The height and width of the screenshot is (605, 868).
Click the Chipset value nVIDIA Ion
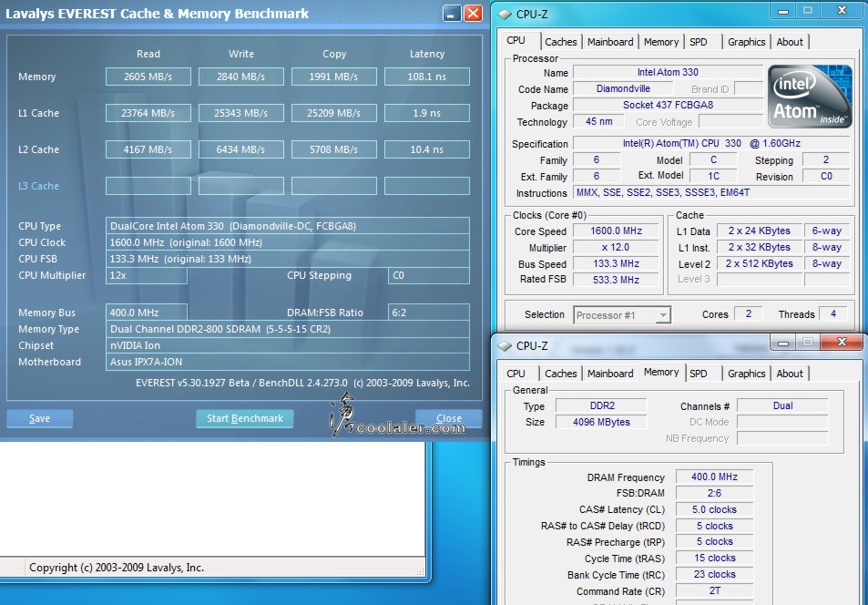point(287,345)
